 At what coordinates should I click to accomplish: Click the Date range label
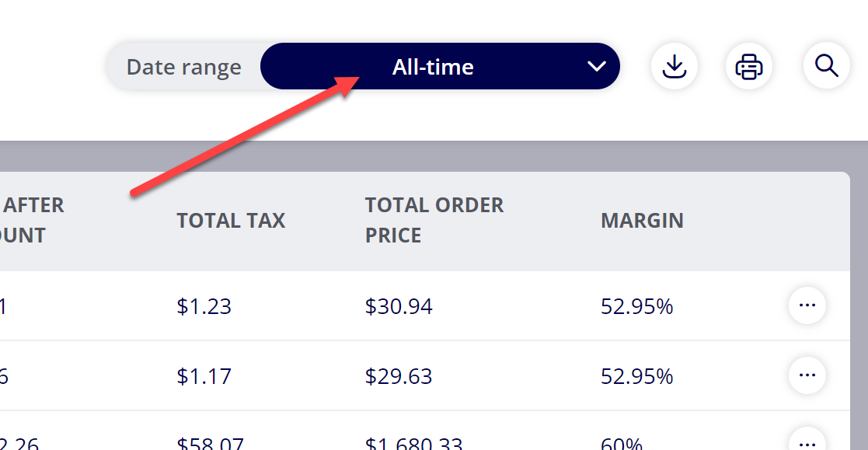click(184, 67)
